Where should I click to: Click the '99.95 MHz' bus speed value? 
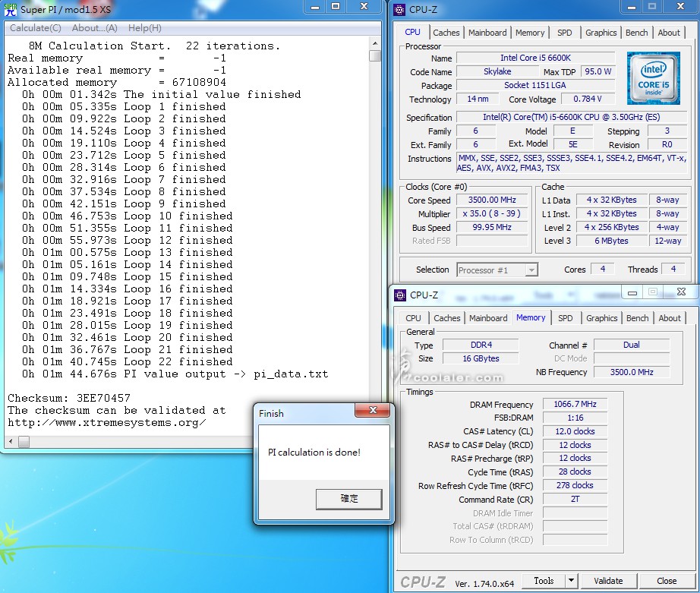(492, 227)
